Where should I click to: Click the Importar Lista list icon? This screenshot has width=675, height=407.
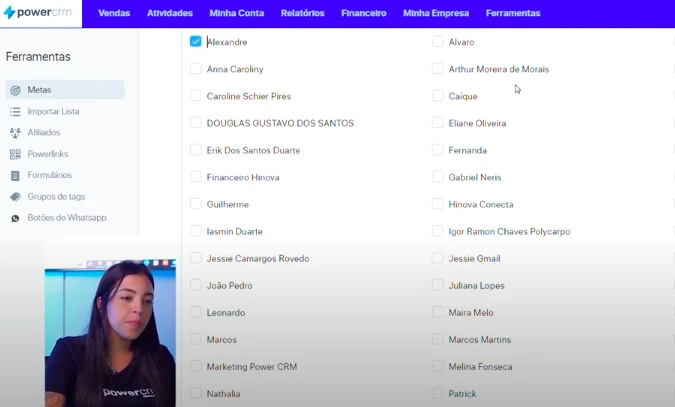(15, 112)
